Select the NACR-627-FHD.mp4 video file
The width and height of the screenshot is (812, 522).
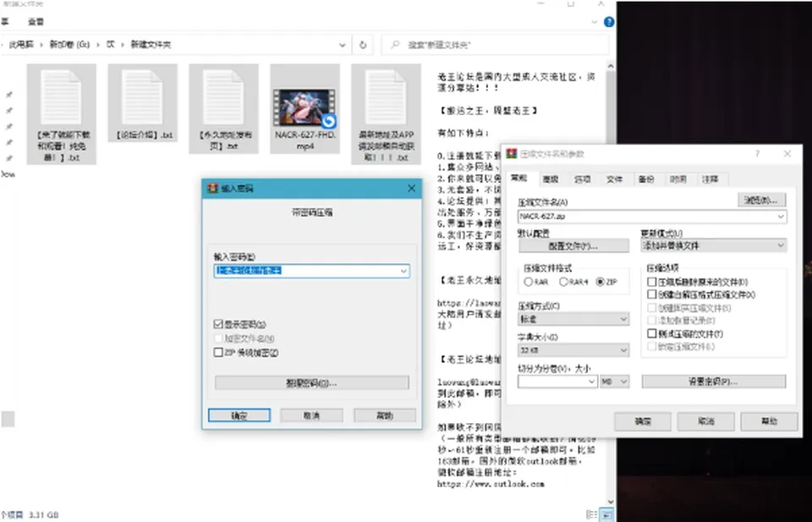(x=305, y=109)
